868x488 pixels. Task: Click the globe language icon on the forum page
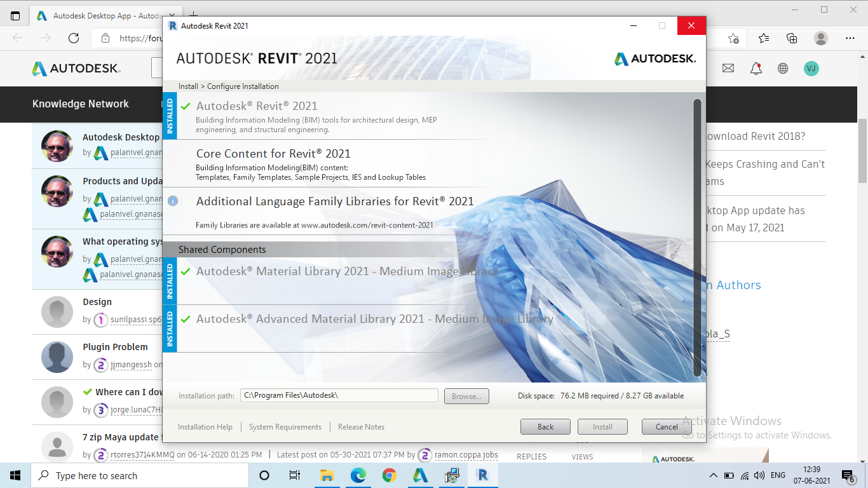(783, 68)
